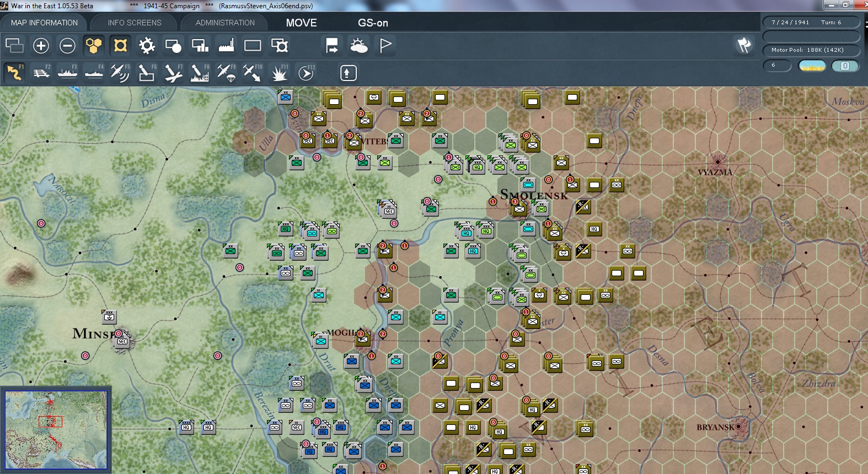Toggle the highlighted yellow four-cornered frame button
The width and height of the screenshot is (868, 474).
(x=120, y=45)
